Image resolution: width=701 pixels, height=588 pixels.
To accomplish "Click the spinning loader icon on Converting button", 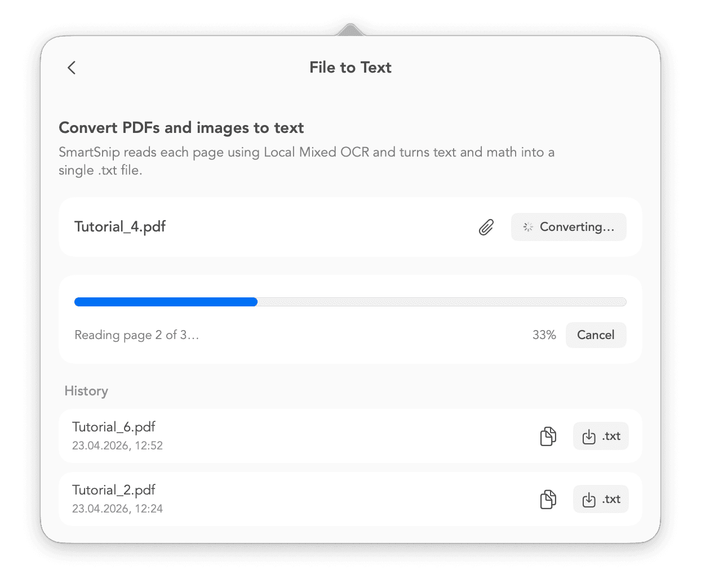I will pos(527,227).
